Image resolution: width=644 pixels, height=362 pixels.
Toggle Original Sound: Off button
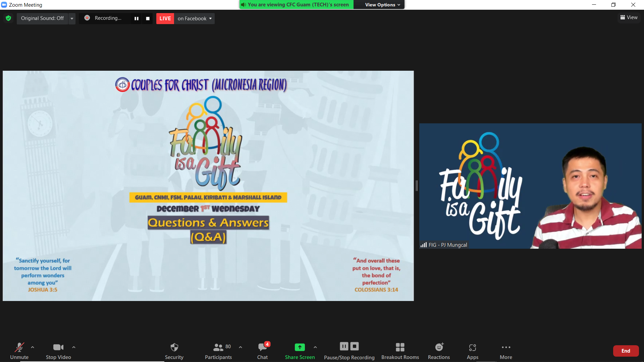pyautogui.click(x=42, y=18)
